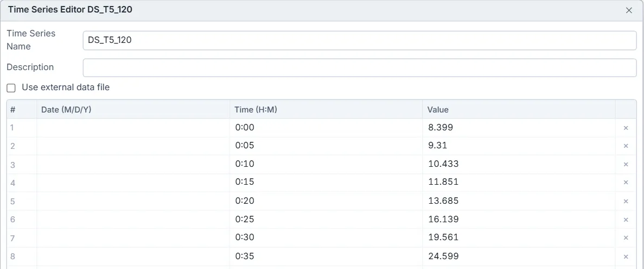Screen dimensions: 644x269
Task: Click the date cell in row 1
Action: point(133,128)
